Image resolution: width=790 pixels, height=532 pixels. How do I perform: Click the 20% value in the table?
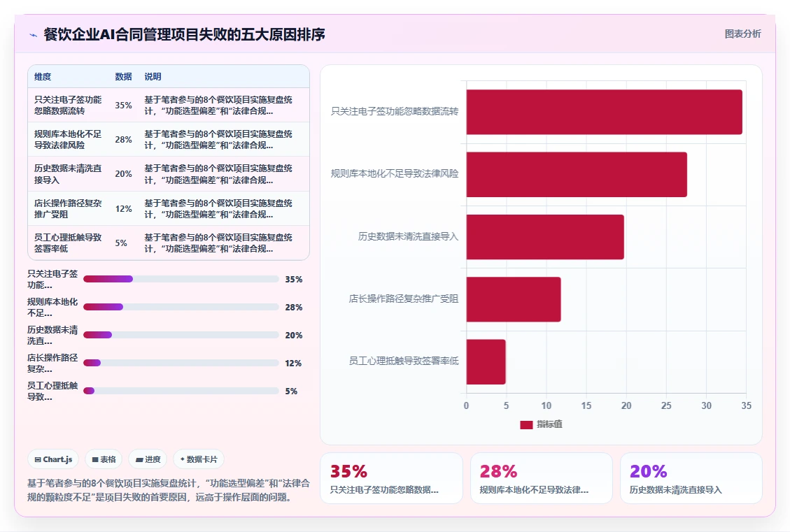pyautogui.click(x=123, y=173)
